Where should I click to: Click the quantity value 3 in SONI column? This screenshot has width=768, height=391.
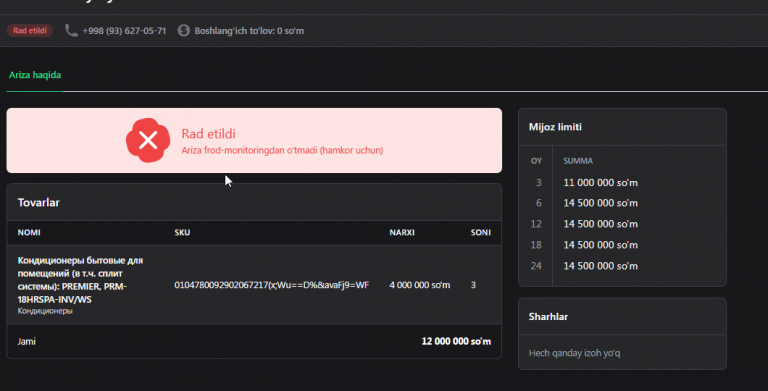(473, 285)
